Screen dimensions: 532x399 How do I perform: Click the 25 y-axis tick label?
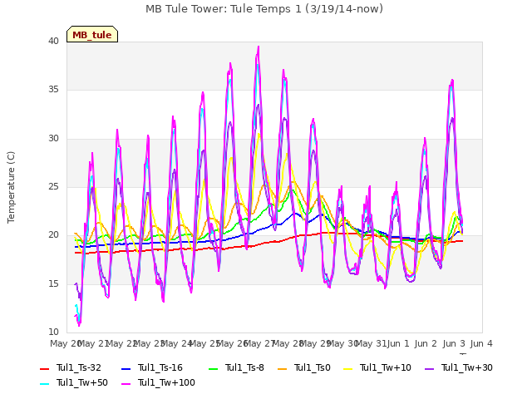53,186
